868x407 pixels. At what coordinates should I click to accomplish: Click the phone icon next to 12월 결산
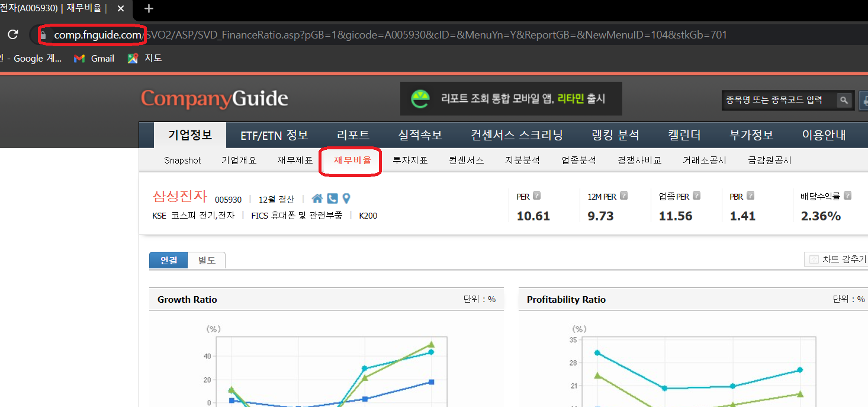click(x=332, y=198)
